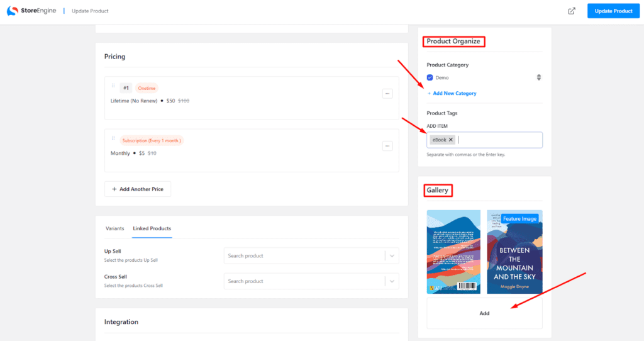Click the Product Category label

point(447,65)
